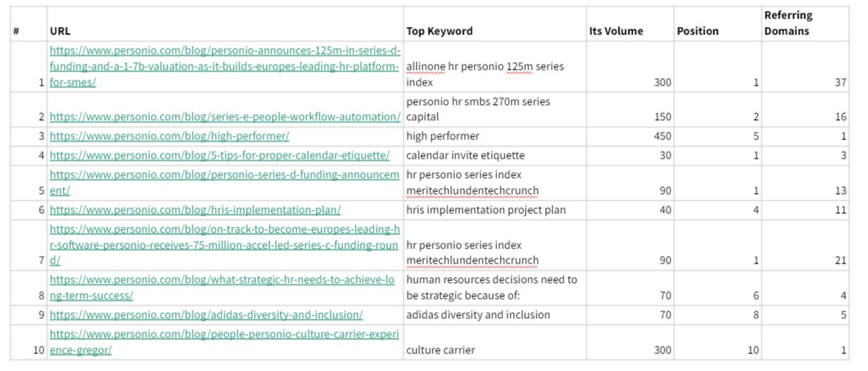Select the Top Keyword header cell
868x371 pixels.
[x=495, y=24]
